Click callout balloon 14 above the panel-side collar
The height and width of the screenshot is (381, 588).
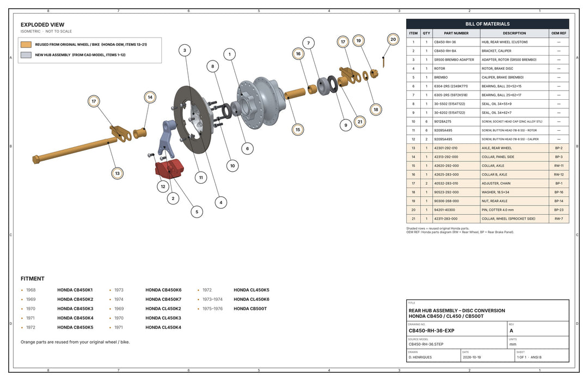(150, 97)
